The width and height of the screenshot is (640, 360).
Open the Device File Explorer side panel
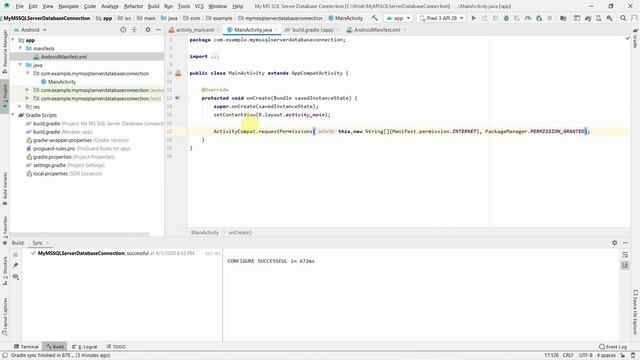(635, 312)
